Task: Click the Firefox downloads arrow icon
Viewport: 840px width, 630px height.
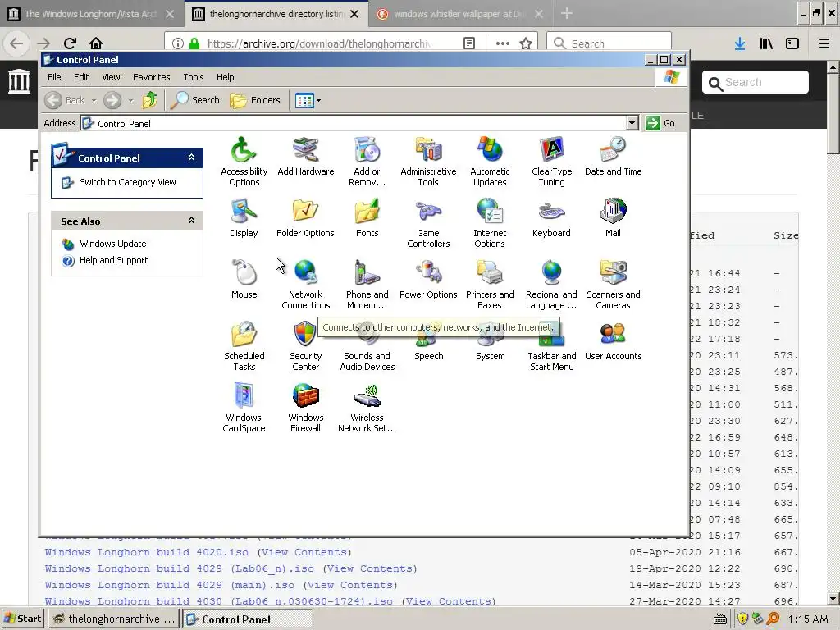Action: (x=740, y=43)
